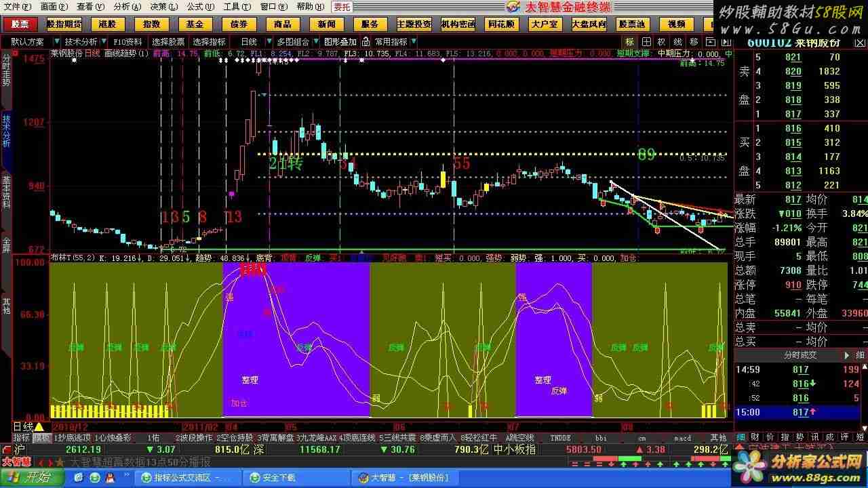The width and height of the screenshot is (868, 488).
Task: Switch to the macd indicator tab
Action: tap(682, 438)
